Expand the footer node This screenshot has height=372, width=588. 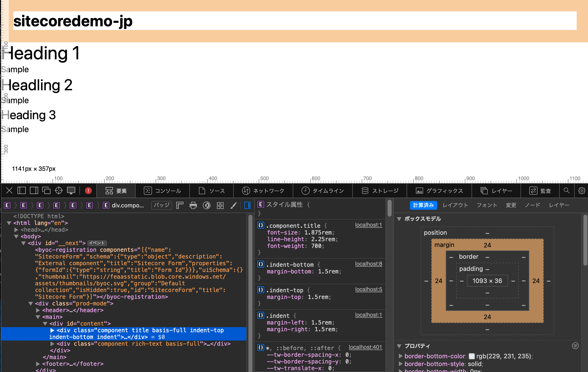tap(38, 364)
